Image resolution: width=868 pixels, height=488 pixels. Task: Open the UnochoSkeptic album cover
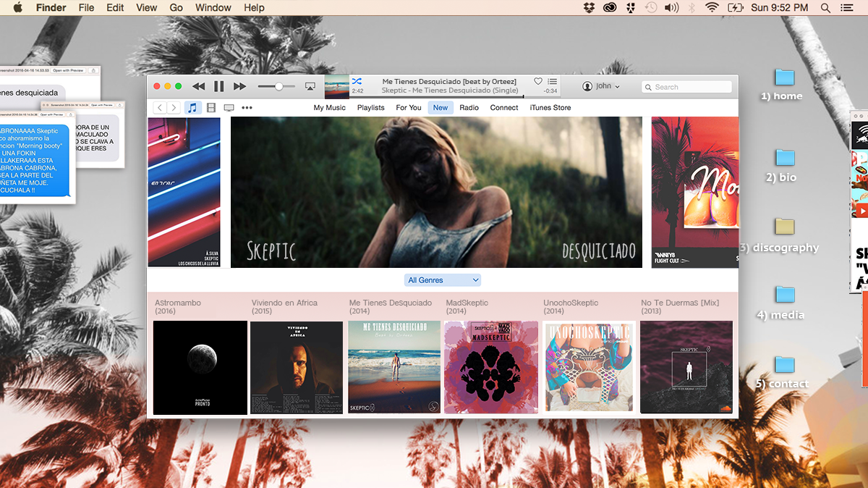(589, 368)
